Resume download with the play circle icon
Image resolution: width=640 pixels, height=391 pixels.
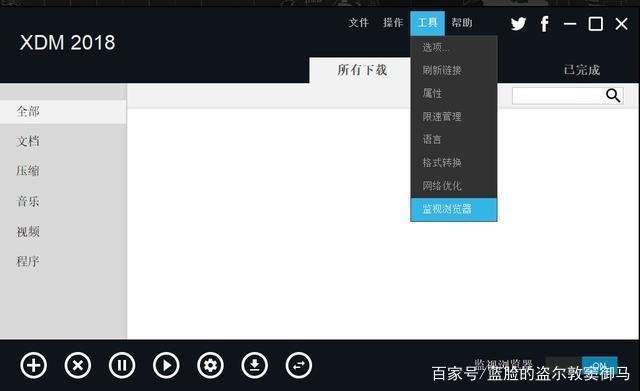pos(166,365)
